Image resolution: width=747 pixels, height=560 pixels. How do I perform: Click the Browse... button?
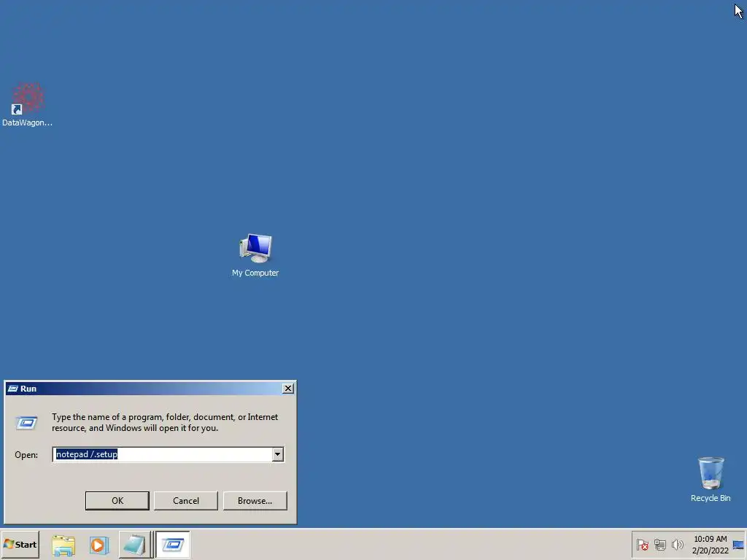pyautogui.click(x=255, y=500)
